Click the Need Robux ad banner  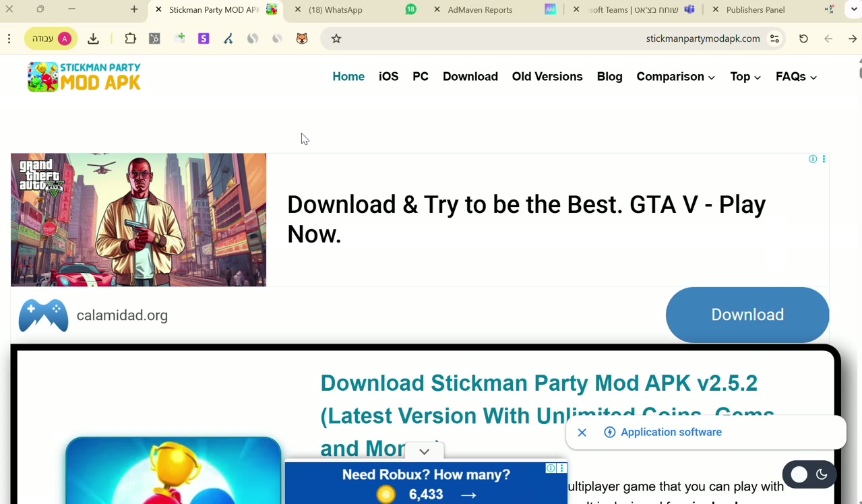coord(426,483)
